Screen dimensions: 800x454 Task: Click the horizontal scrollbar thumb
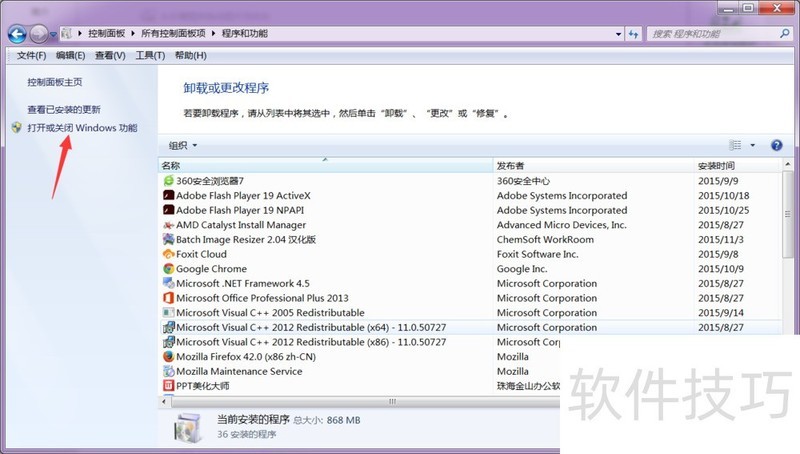[365, 401]
